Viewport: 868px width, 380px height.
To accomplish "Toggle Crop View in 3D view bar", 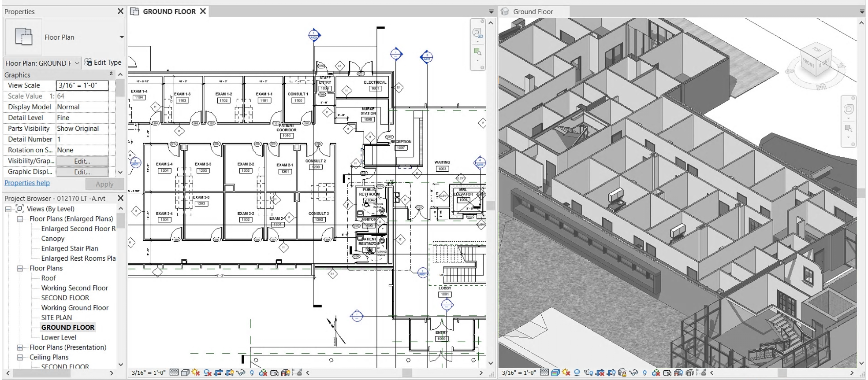I will pos(600,373).
